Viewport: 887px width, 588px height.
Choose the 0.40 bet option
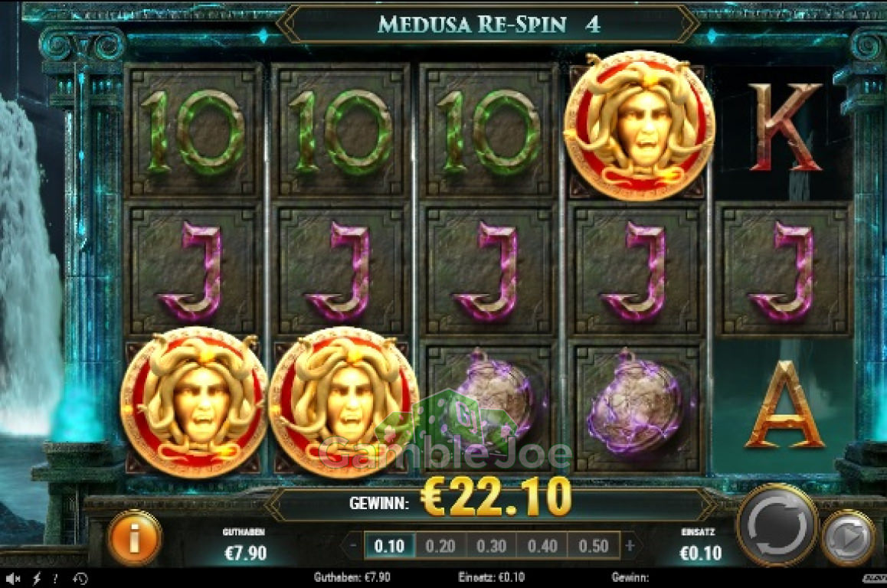(x=542, y=546)
